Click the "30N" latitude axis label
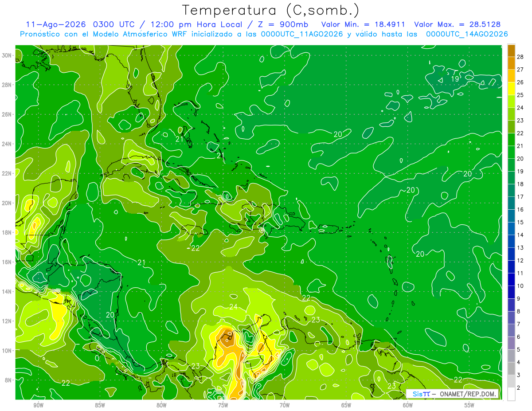 (x=7, y=55)
